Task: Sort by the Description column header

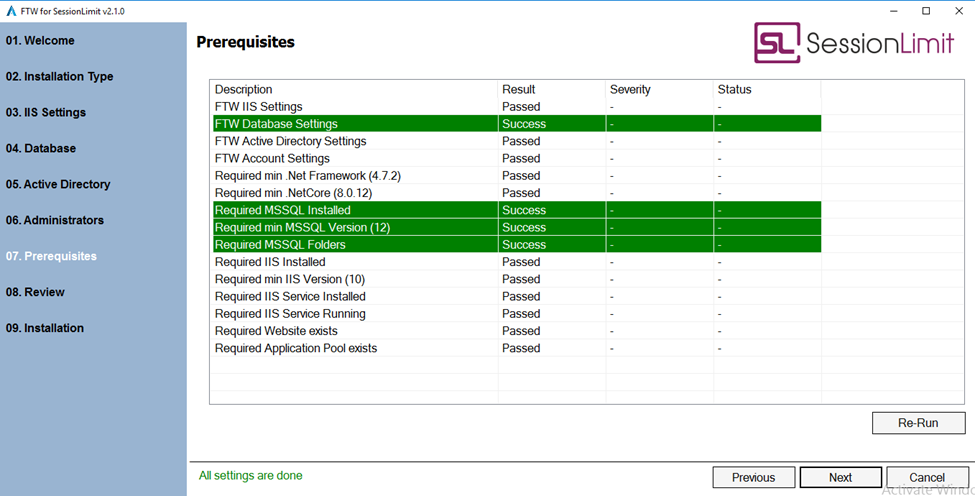Action: tap(243, 90)
